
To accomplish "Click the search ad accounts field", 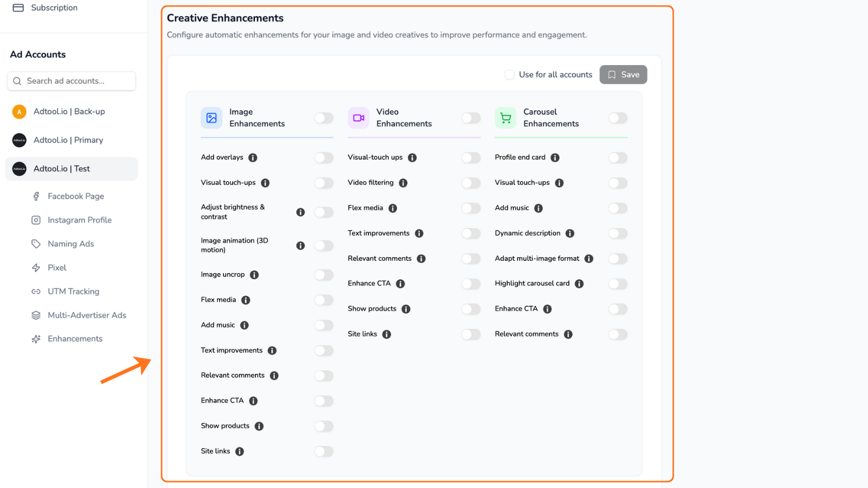I will [x=71, y=81].
